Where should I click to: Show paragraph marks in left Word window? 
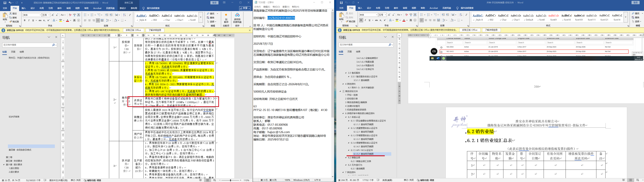point(130,15)
